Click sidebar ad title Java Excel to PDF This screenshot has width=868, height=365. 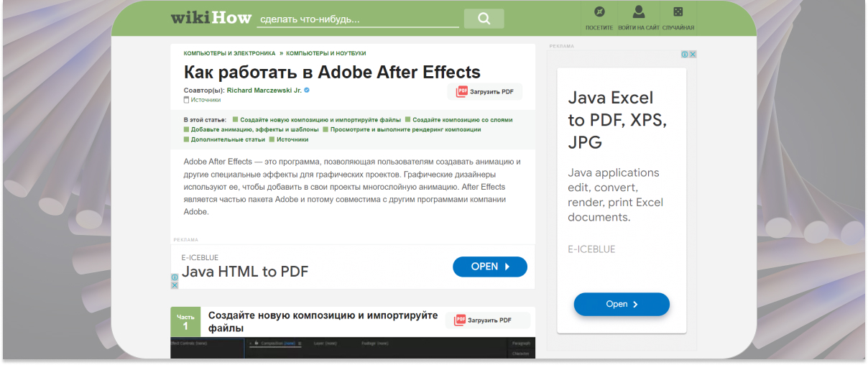point(617,120)
